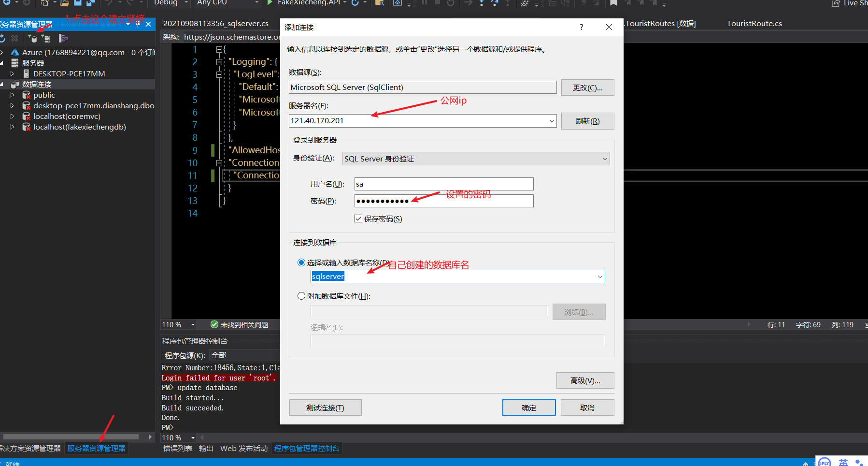868x466 pixels.
Task: Click the Live Share icon
Action: (835, 3)
